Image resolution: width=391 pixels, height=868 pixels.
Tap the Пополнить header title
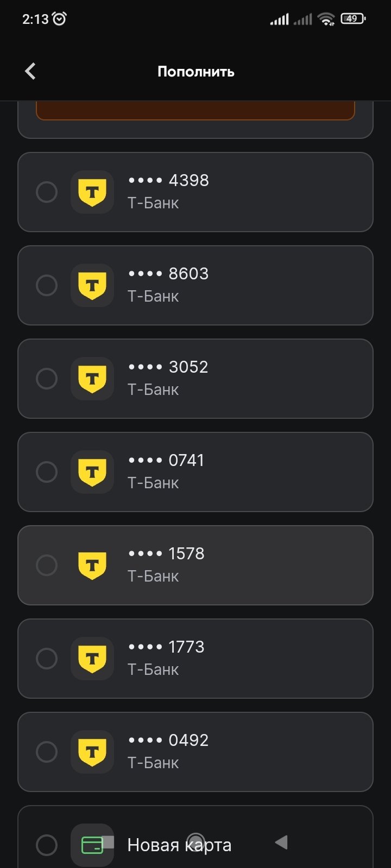point(195,72)
